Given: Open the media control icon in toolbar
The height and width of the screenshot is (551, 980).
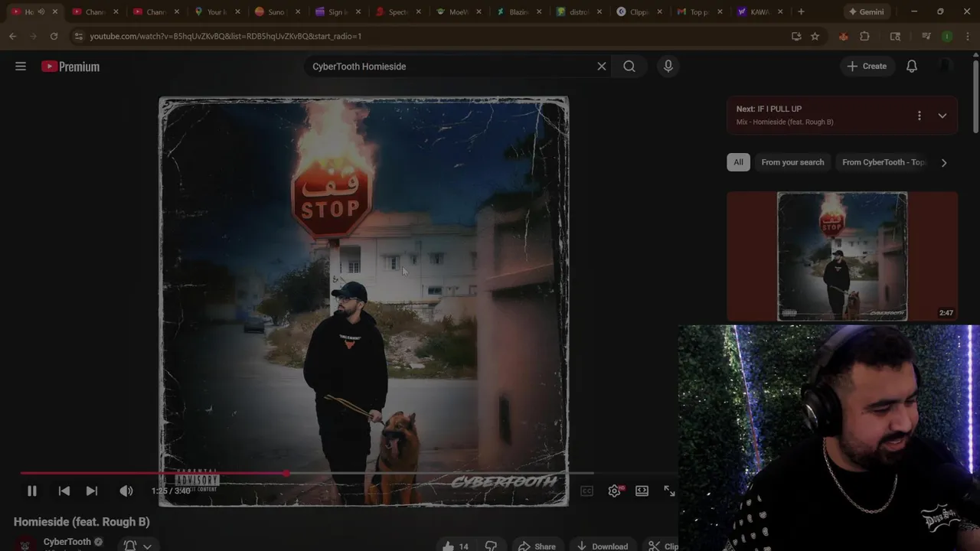Looking at the screenshot, I should pyautogui.click(x=926, y=36).
